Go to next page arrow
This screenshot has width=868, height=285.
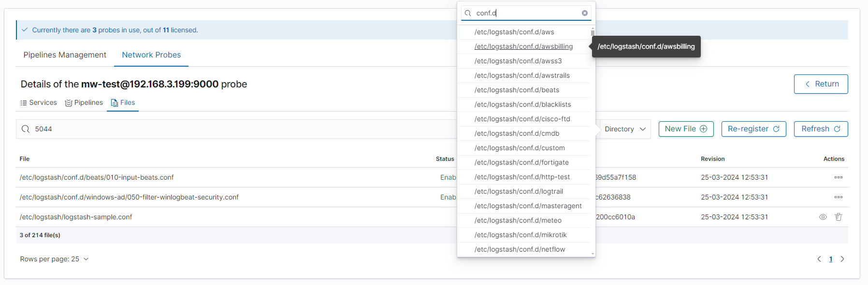842,259
